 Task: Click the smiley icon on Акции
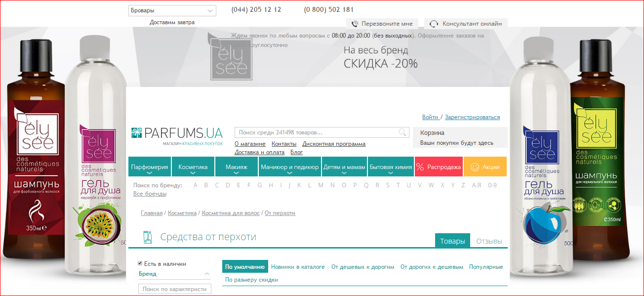pyautogui.click(x=475, y=167)
